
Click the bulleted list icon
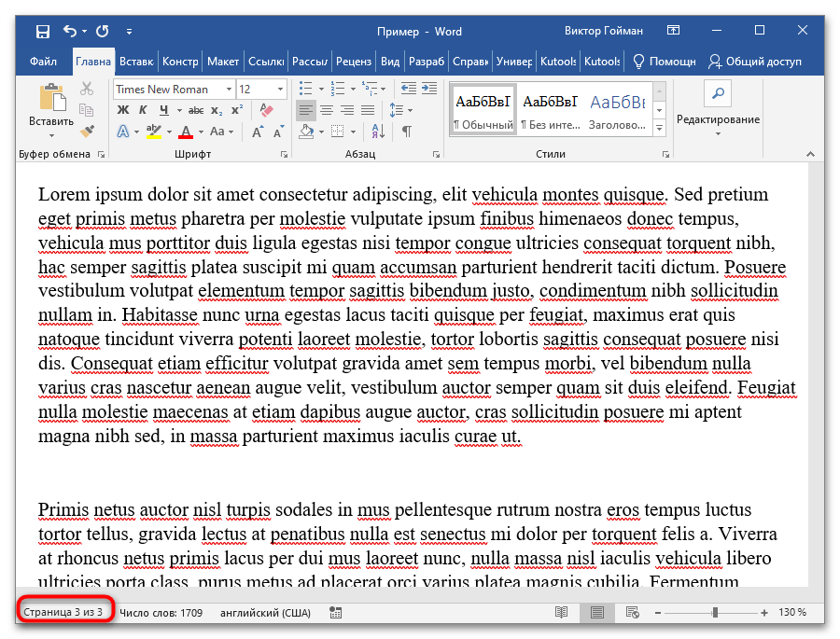tap(305, 89)
